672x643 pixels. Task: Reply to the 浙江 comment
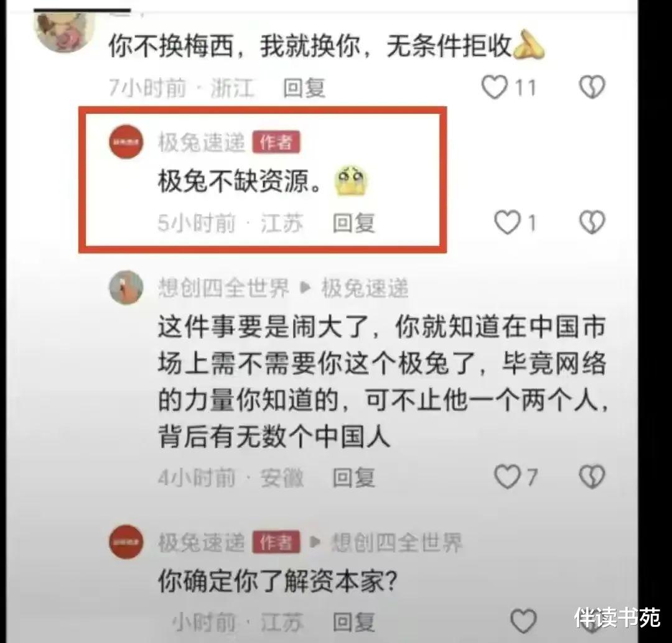pyautogui.click(x=304, y=88)
